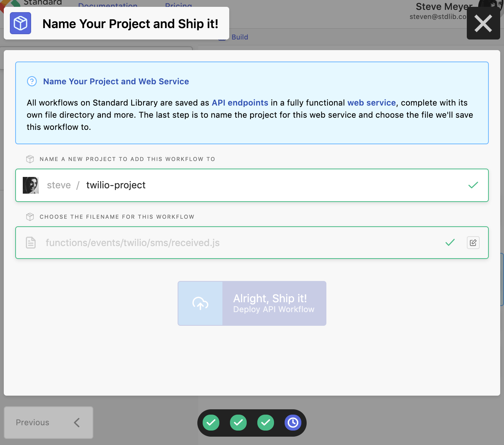Click the question mark help icon
The image size is (504, 445).
(31, 81)
